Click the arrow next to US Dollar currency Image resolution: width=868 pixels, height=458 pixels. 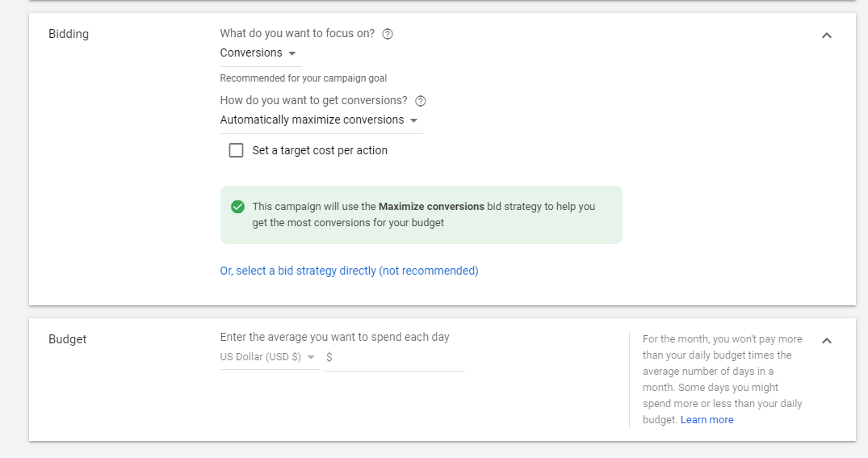pos(311,357)
